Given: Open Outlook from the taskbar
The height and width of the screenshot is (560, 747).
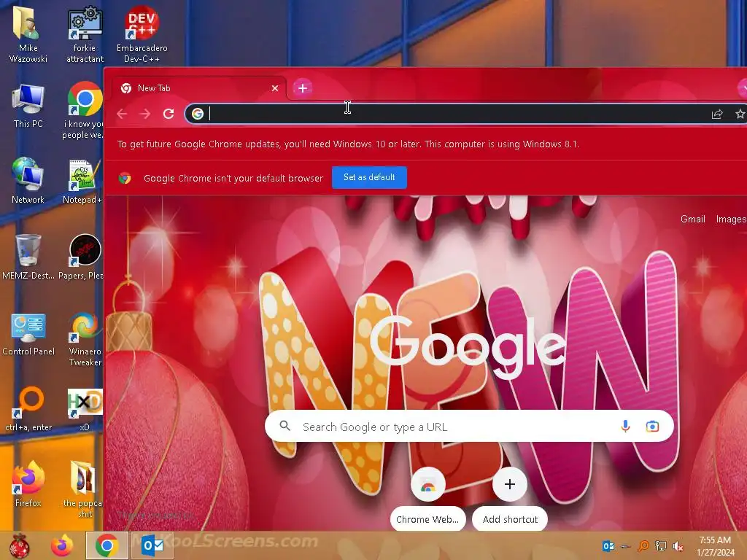Looking at the screenshot, I should [152, 545].
